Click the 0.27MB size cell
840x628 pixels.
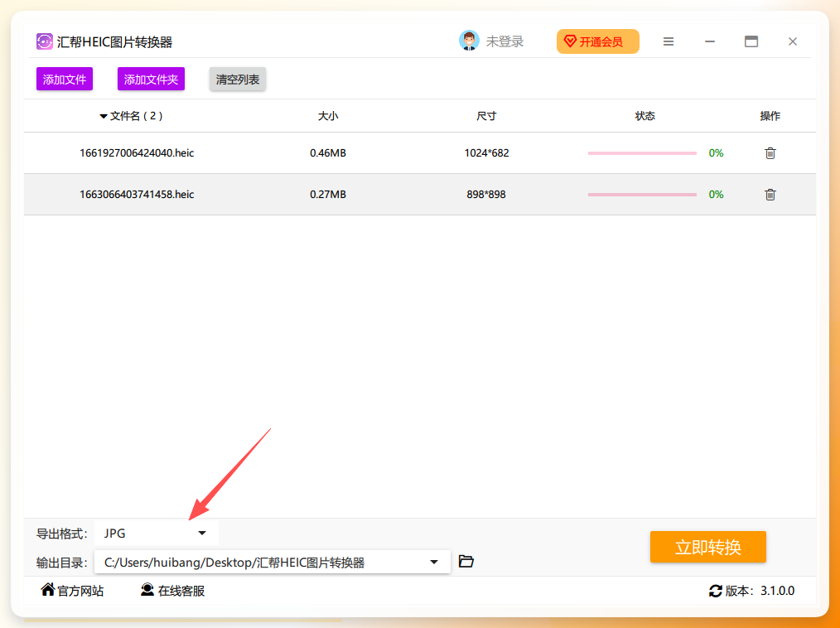click(x=328, y=195)
